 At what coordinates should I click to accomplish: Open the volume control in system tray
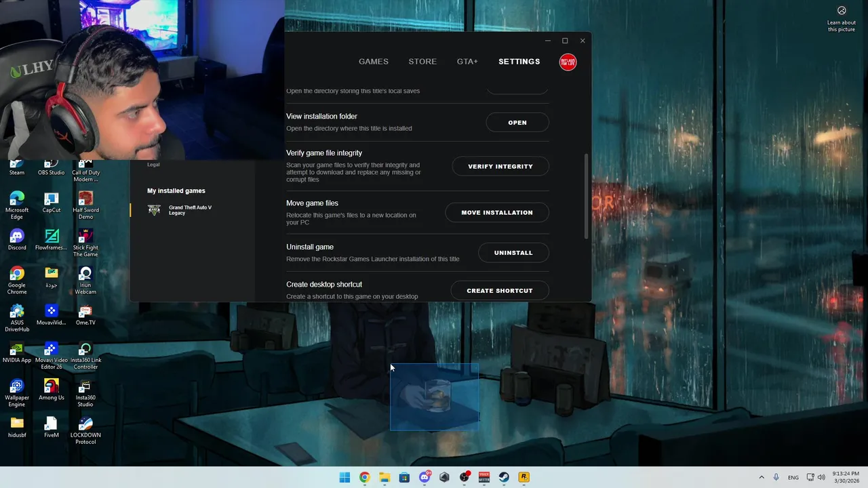pyautogui.click(x=821, y=477)
